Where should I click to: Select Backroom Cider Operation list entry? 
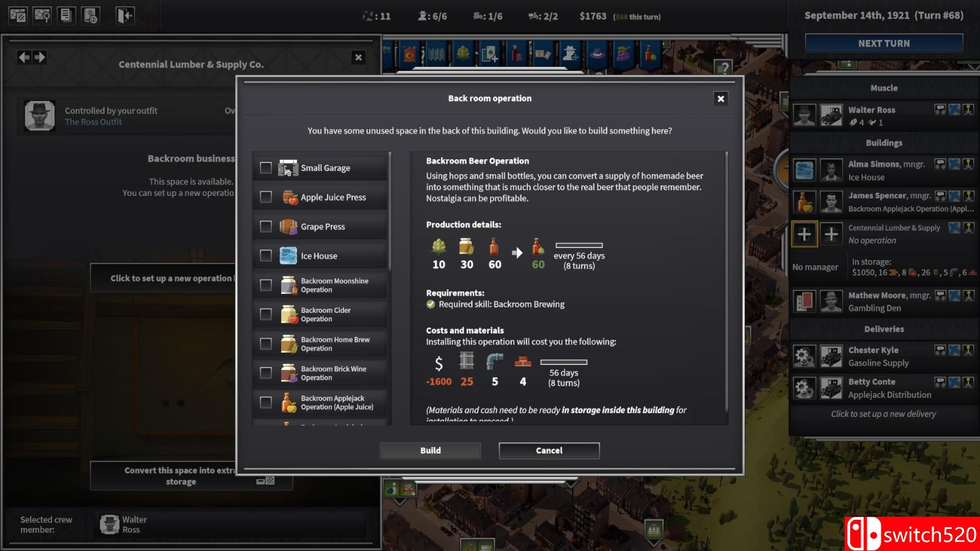(x=325, y=315)
